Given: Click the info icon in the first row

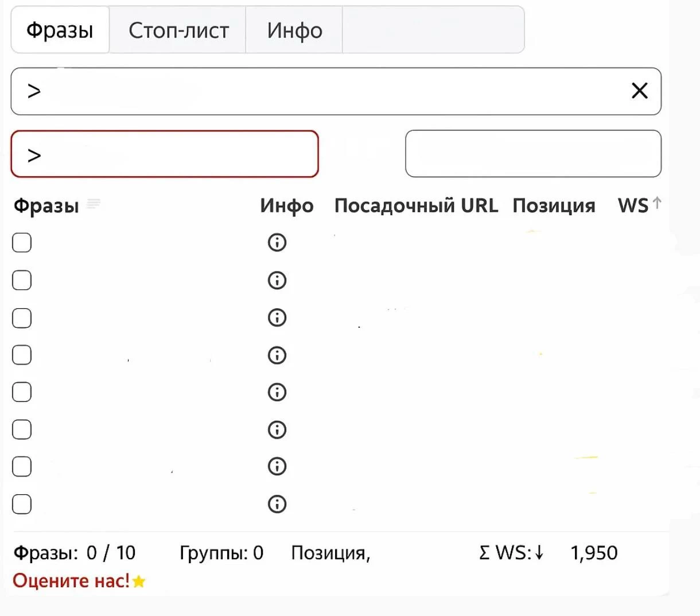Looking at the screenshot, I should click(277, 243).
